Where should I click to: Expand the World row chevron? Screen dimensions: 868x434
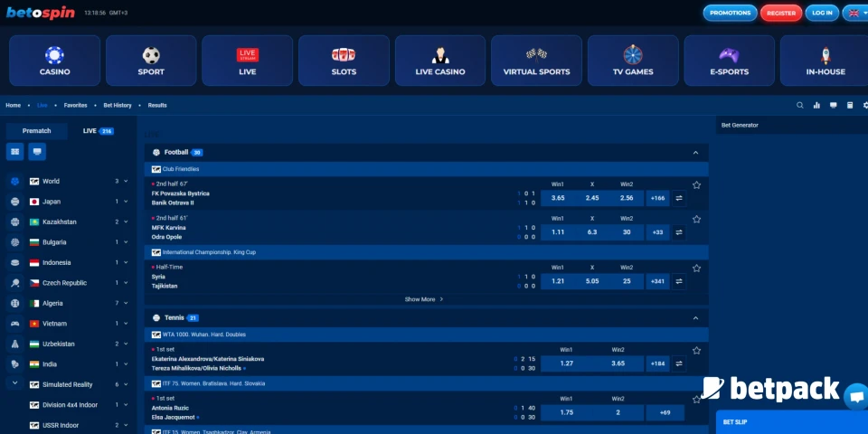point(127,181)
